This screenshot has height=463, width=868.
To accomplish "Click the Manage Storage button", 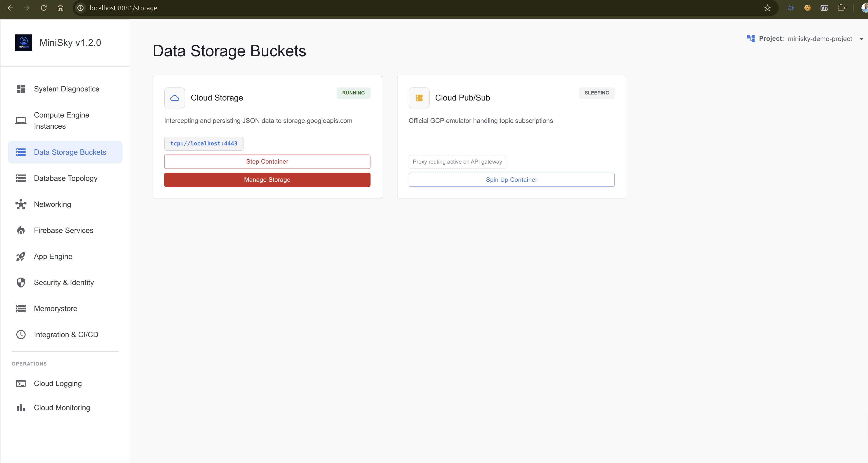I will coord(267,180).
